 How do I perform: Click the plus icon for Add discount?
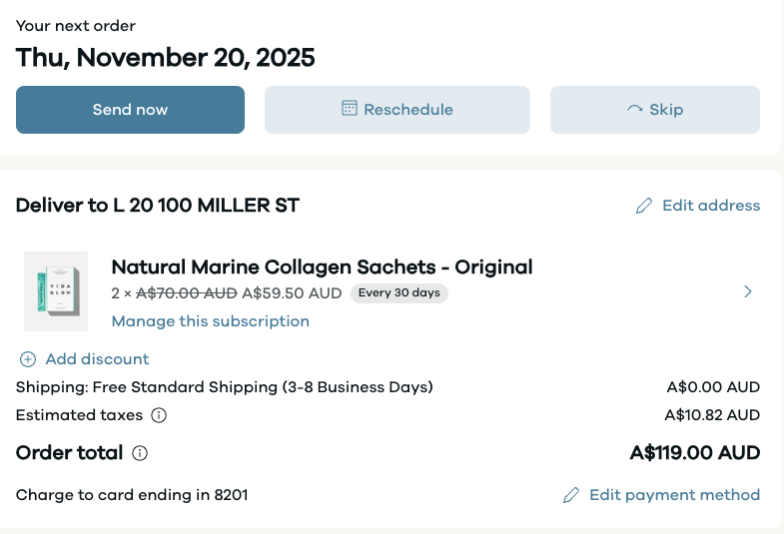(x=28, y=359)
